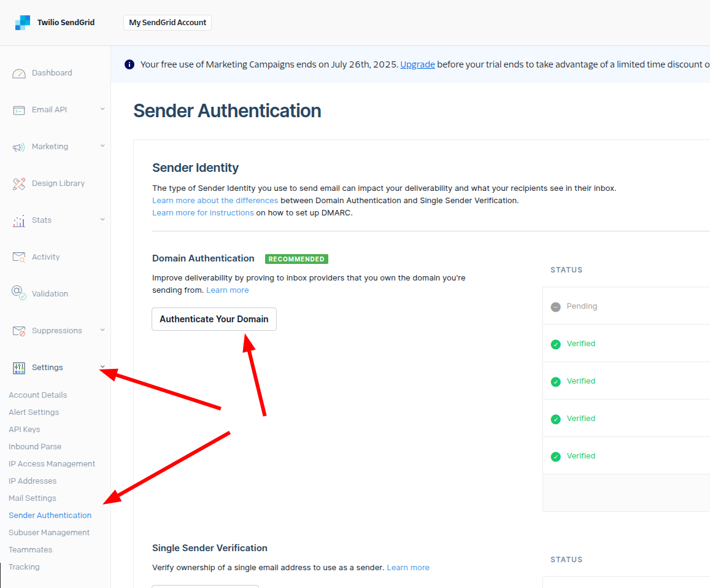Open Learn more about the differences link
This screenshot has width=710, height=588.
(215, 201)
